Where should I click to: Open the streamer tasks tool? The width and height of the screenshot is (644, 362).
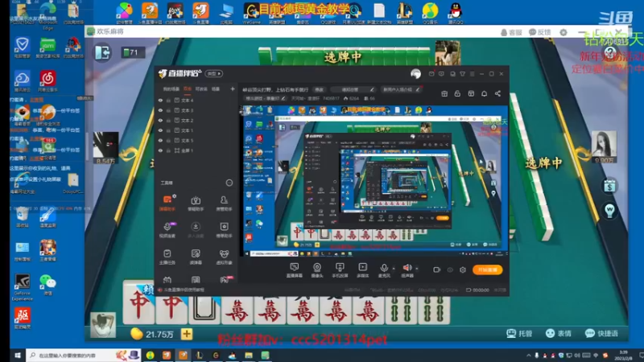[167, 257]
